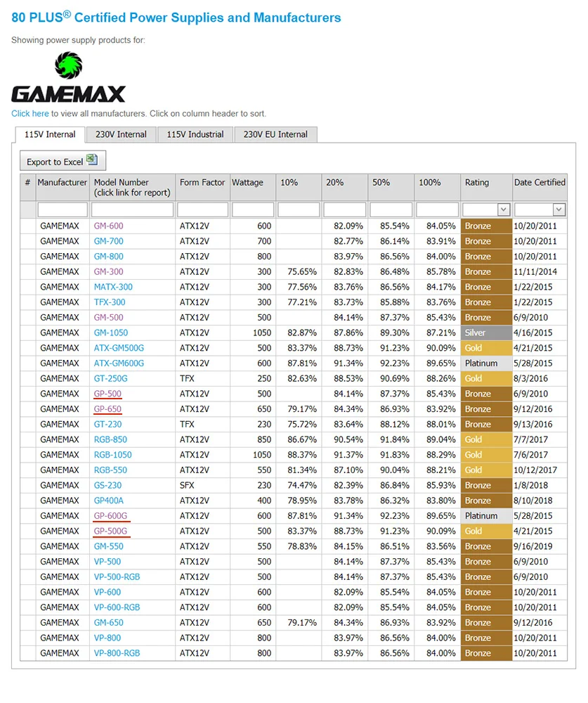Click the 100% filter input field
The width and height of the screenshot is (588, 703).
pos(437,209)
